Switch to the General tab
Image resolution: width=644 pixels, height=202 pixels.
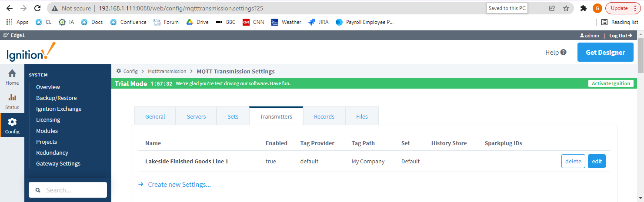coord(155,116)
